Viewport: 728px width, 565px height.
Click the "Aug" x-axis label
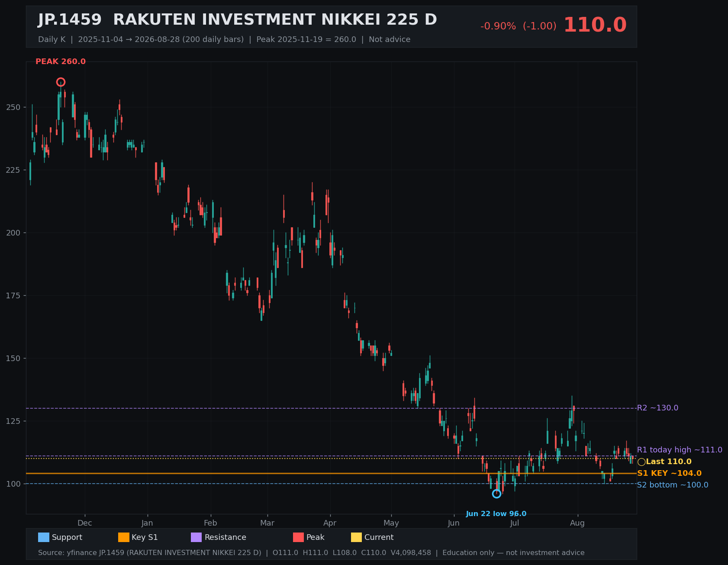pos(578,523)
